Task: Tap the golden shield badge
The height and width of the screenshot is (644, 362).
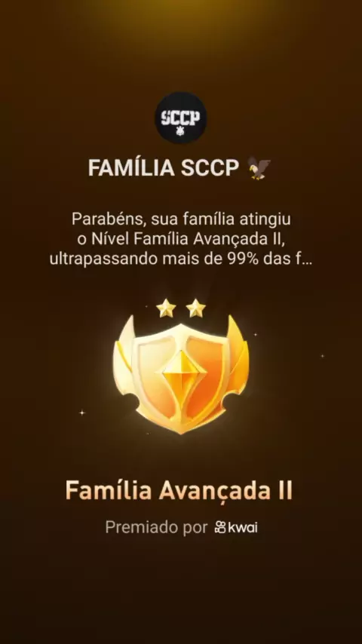Action: pos(181,375)
